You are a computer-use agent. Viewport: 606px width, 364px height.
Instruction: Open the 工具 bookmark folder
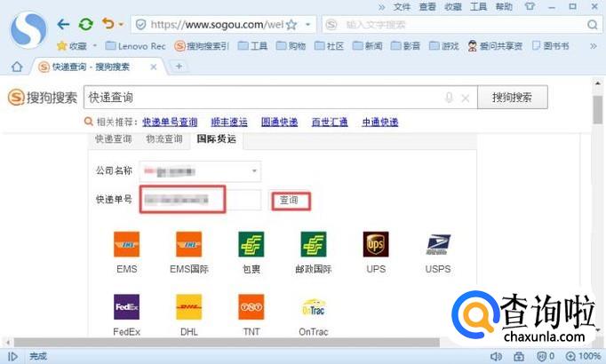(x=252, y=46)
